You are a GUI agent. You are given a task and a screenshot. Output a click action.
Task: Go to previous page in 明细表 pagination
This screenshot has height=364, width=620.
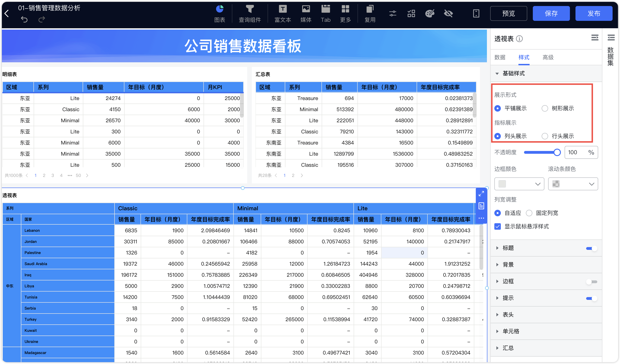pyautogui.click(x=27, y=175)
